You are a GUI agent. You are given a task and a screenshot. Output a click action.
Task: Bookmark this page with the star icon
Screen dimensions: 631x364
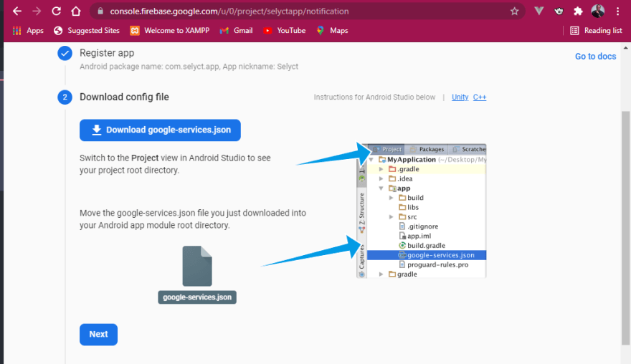pos(514,11)
